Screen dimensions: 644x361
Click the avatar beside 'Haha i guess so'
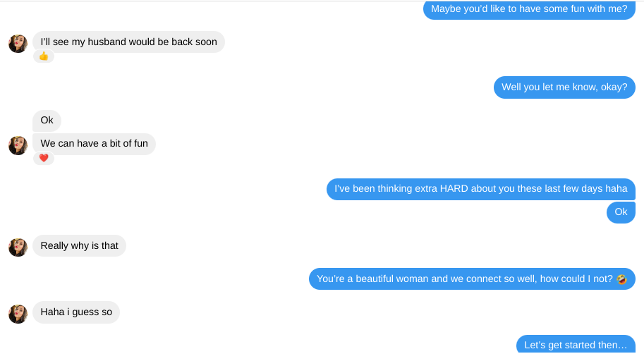18,314
